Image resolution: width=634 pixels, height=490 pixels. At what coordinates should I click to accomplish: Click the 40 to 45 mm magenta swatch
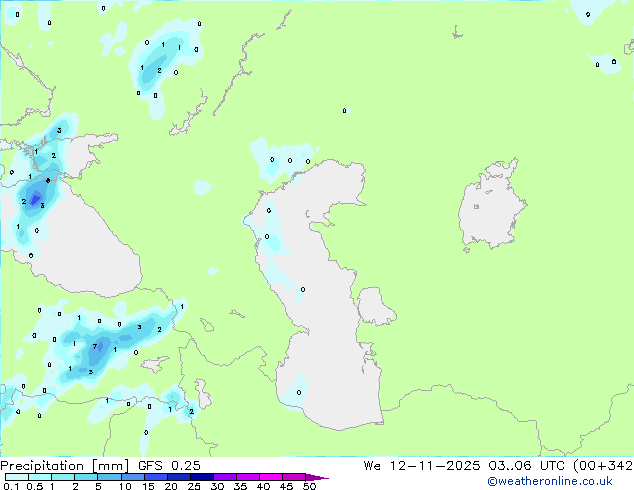click(x=271, y=477)
